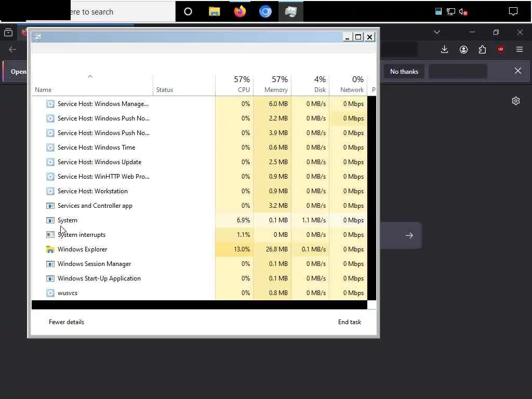Screen dimensions: 532x399
Task: Select the Windows Explorer process row
Action: coord(199,249)
